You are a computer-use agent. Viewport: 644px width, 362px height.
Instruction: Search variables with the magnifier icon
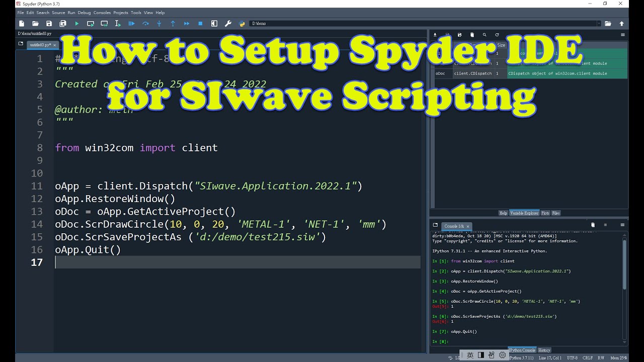(485, 35)
